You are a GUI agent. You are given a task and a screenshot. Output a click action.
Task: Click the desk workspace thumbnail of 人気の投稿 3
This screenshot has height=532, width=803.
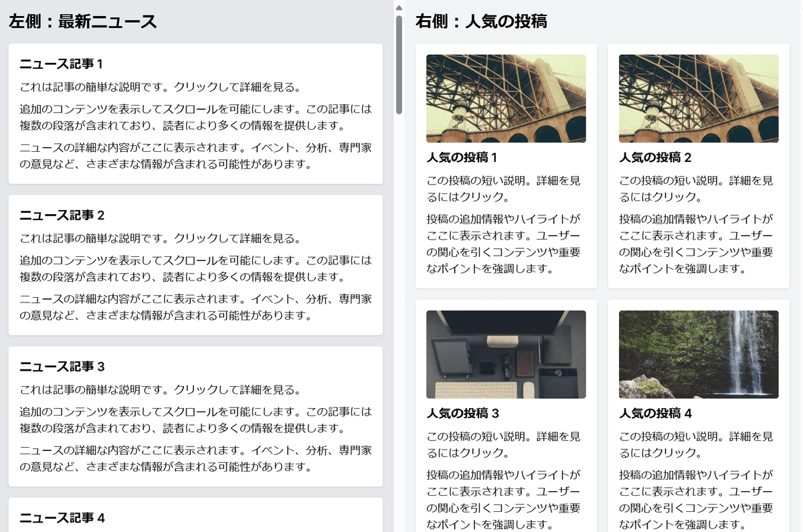tap(506, 355)
